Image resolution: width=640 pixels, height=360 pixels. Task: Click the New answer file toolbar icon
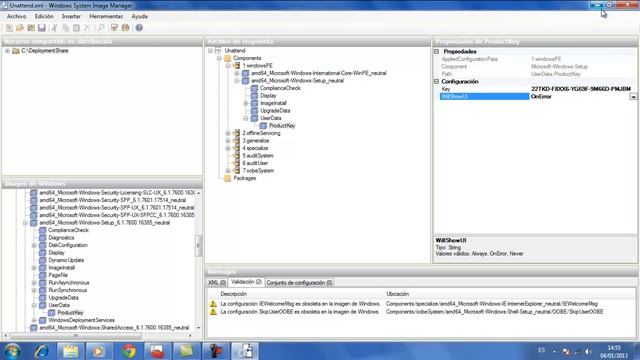9,28
